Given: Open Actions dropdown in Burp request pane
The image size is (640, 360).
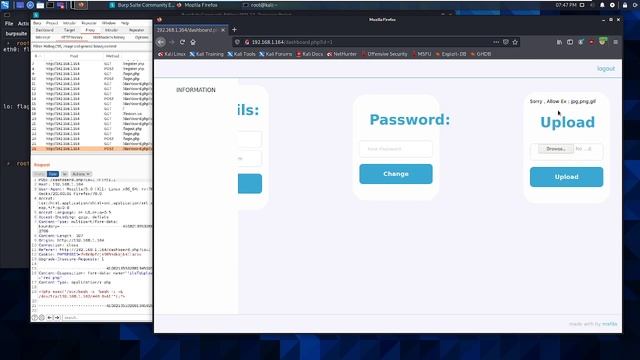Looking at the screenshot, I should (81, 174).
